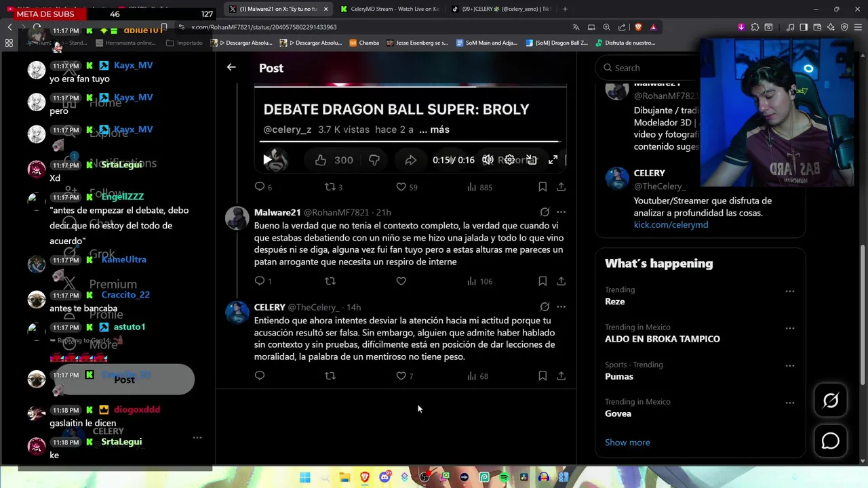Open OBS Studio from the taskbar
The image size is (868, 488).
(425, 477)
